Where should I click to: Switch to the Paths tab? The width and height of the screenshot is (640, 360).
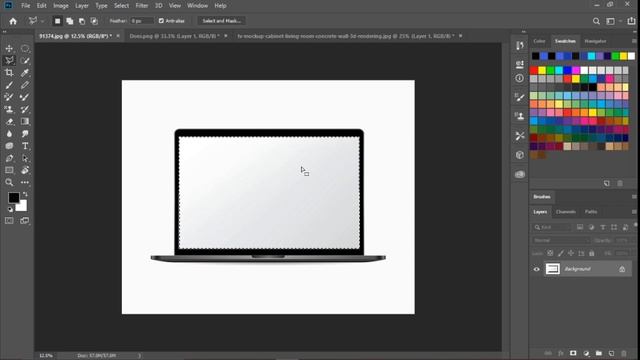coord(591,212)
